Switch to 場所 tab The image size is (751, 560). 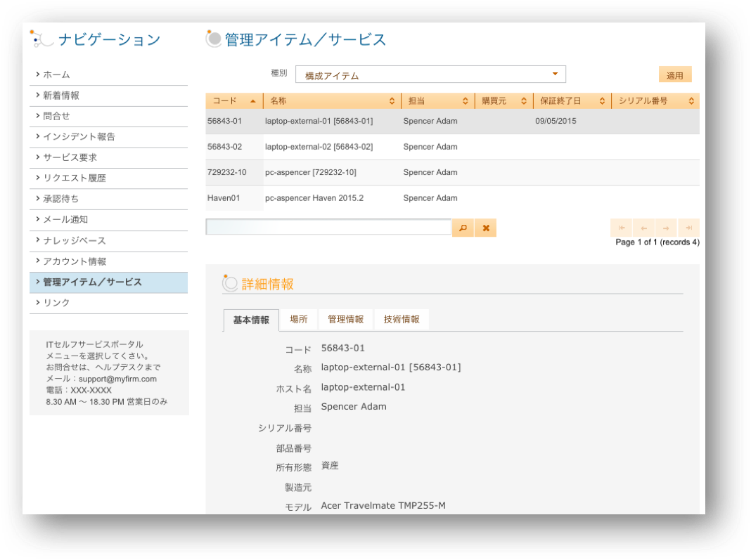coord(298,319)
